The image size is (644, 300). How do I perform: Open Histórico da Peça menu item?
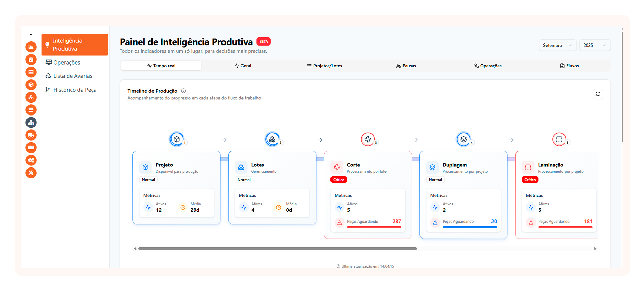point(75,90)
